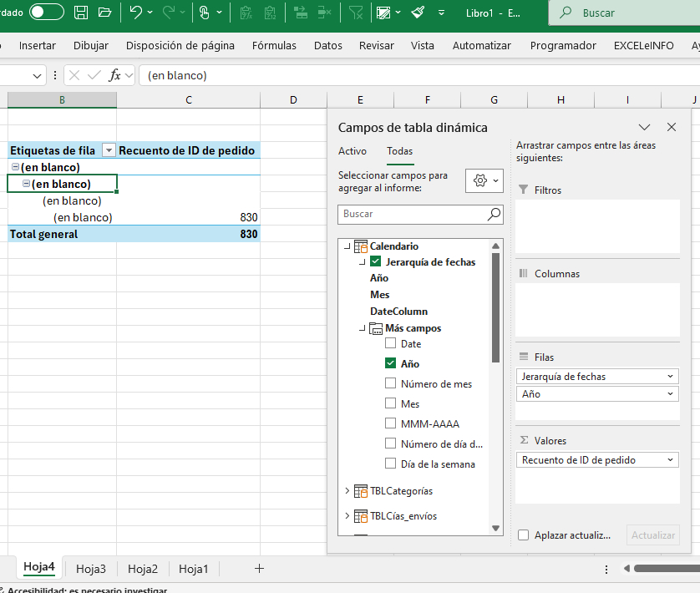Switch to the Activo tab in fields pane
The image size is (700, 593).
pyautogui.click(x=352, y=151)
